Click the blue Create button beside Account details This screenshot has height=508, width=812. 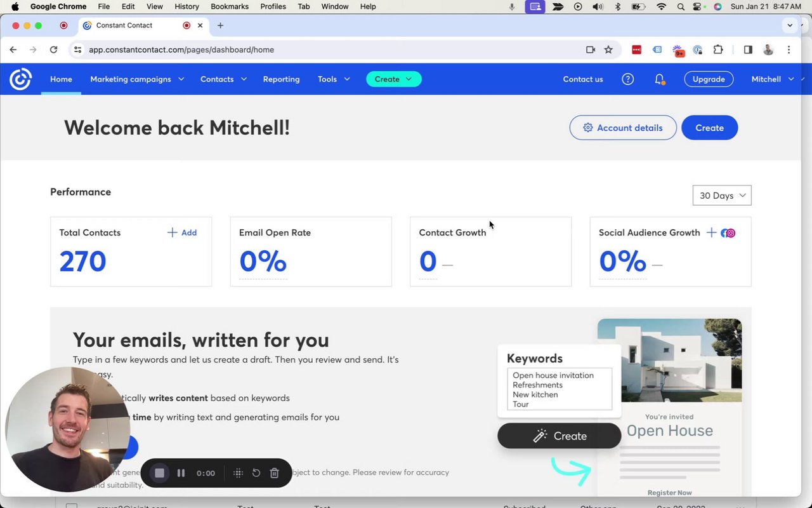click(709, 128)
